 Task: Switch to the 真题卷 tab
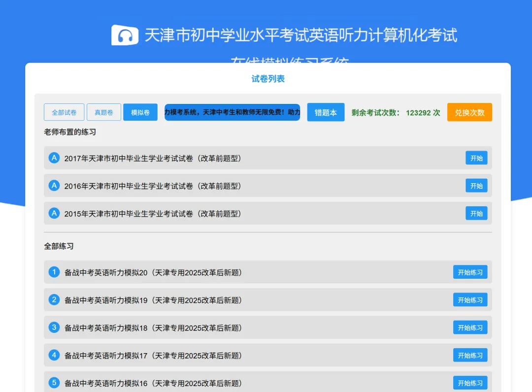coord(103,112)
